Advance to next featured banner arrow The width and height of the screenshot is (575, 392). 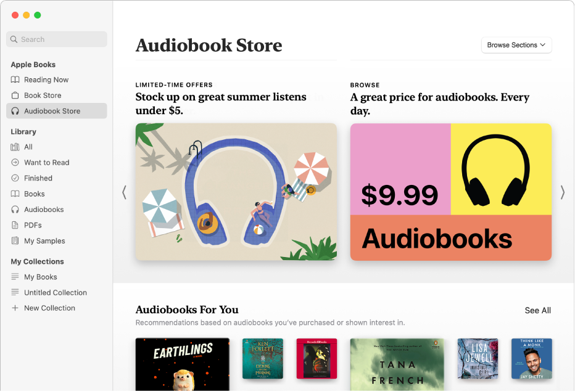tap(563, 192)
